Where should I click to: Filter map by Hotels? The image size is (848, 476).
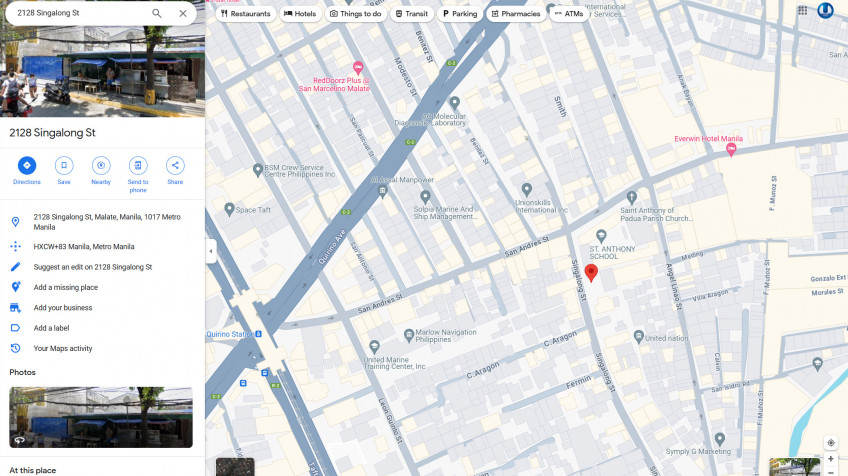300,14
